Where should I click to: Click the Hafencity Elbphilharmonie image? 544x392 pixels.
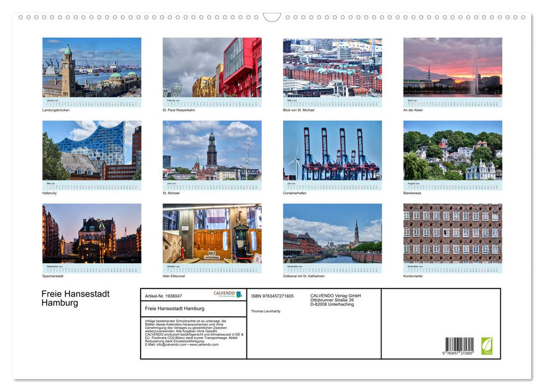(x=92, y=152)
